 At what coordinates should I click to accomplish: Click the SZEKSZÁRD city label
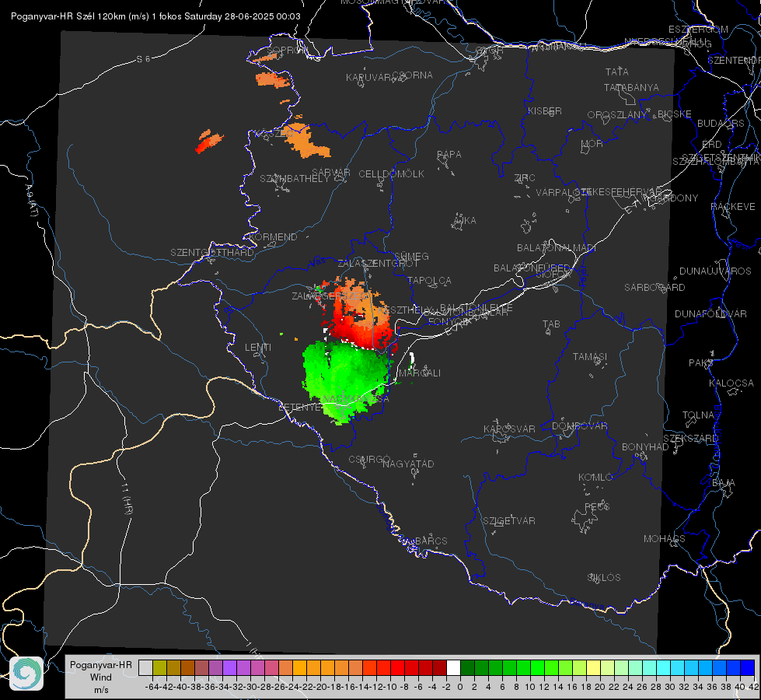pyautogui.click(x=691, y=438)
